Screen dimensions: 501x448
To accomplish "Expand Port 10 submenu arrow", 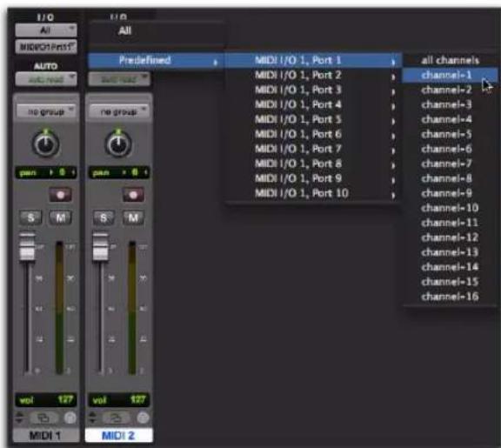I will (x=393, y=195).
